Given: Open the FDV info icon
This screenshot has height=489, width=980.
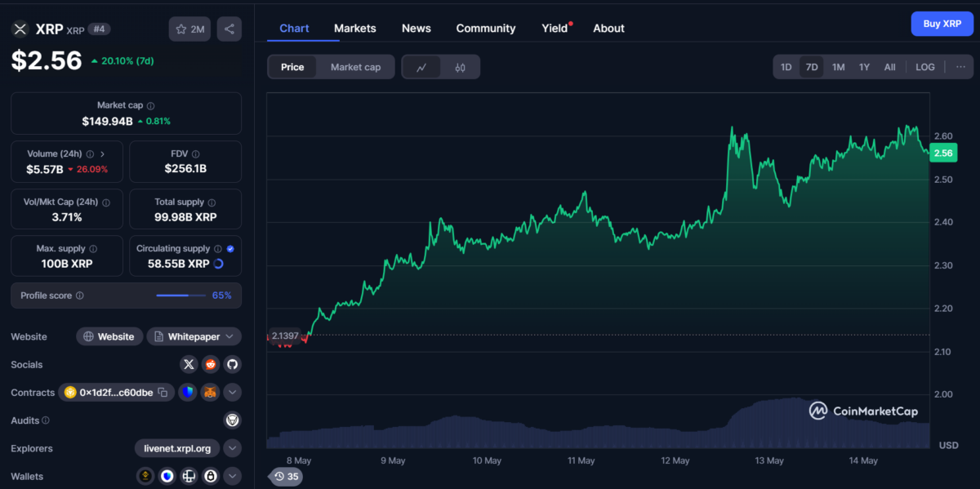Looking at the screenshot, I should [196, 154].
